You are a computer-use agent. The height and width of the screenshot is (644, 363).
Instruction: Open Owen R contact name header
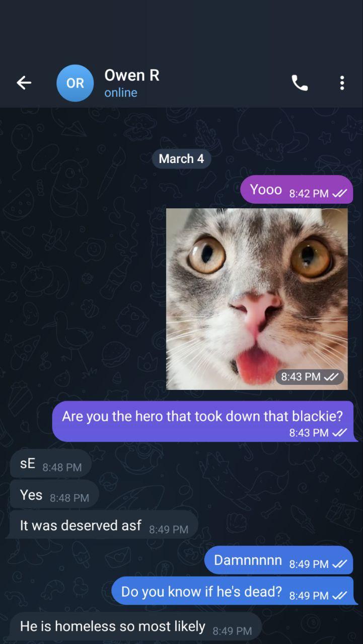click(132, 75)
